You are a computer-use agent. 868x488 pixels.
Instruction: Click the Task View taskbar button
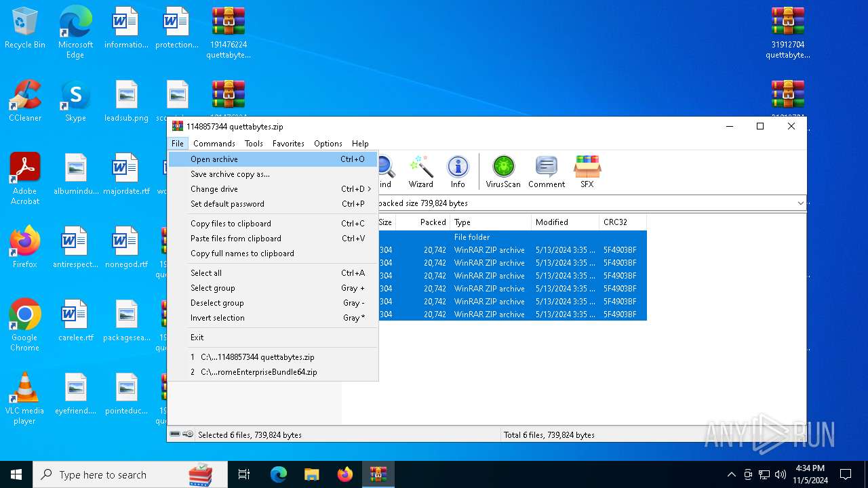(x=244, y=474)
